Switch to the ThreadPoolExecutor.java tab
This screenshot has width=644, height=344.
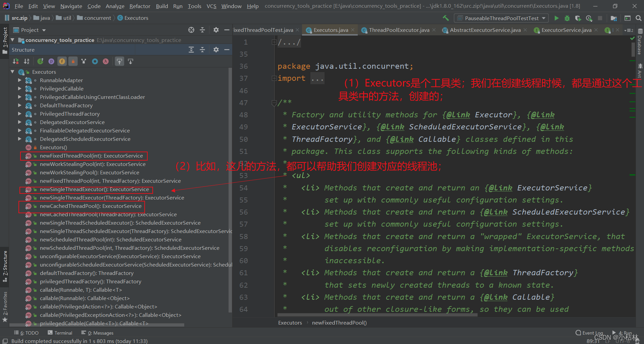tap(399, 30)
